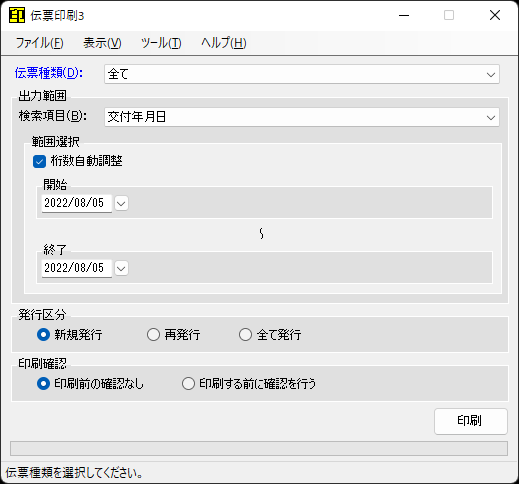Viewport: 519px width, 484px height.
Task: Toggle the 桁数自動調整 checkbox
Action: [39, 162]
